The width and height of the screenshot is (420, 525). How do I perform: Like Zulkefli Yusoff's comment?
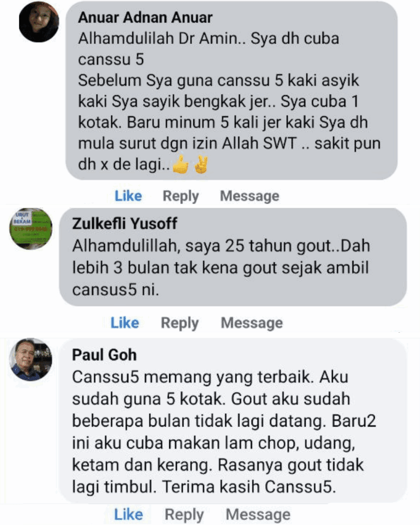[125, 323]
